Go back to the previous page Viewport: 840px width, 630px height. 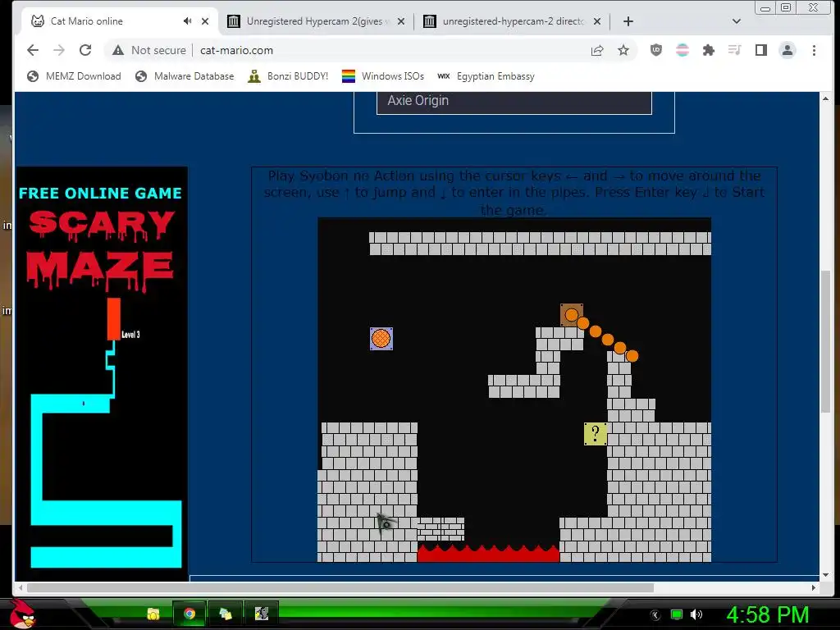click(33, 50)
